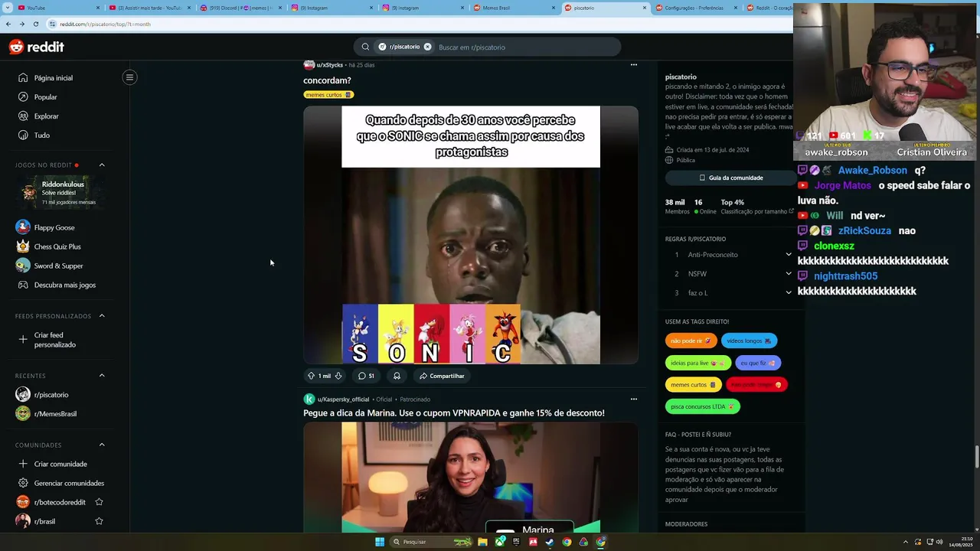Favorite r/botecodoreddit with the star

(99, 502)
